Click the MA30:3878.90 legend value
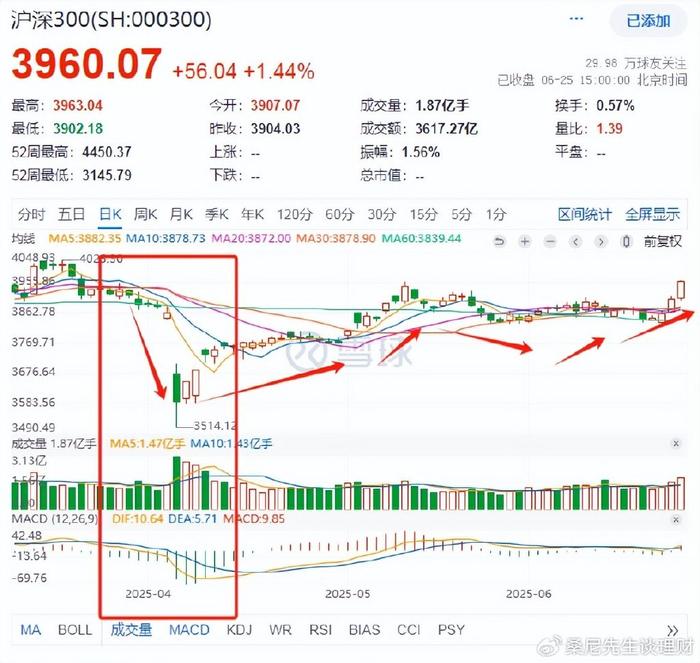700x663 pixels. coord(336,238)
